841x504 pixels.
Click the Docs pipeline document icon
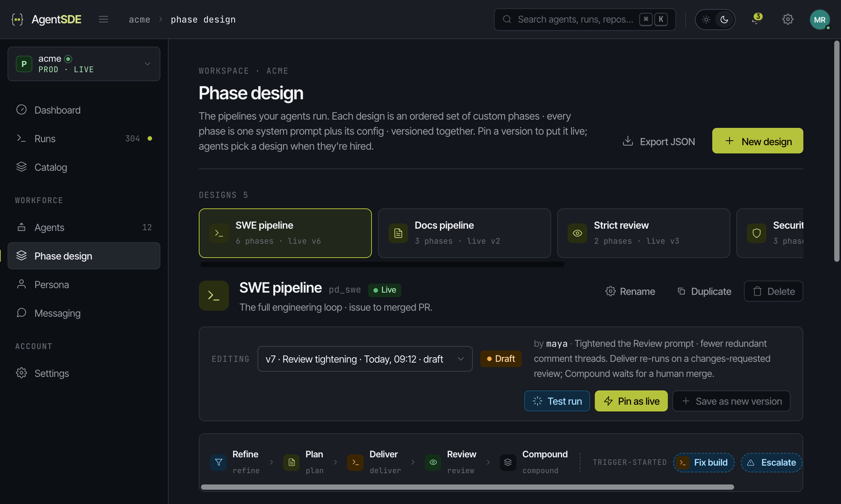[398, 233]
